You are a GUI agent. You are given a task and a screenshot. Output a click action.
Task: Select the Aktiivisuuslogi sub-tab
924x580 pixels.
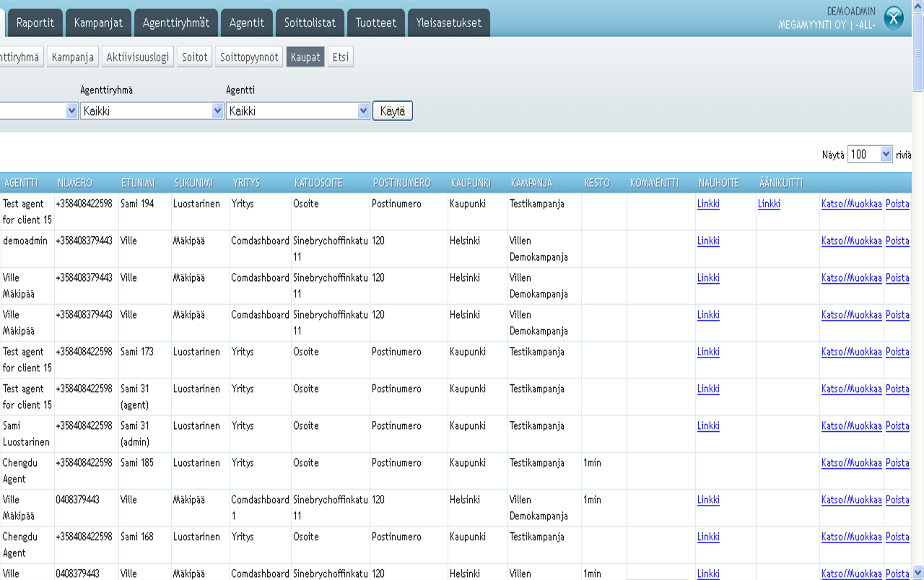pos(137,57)
